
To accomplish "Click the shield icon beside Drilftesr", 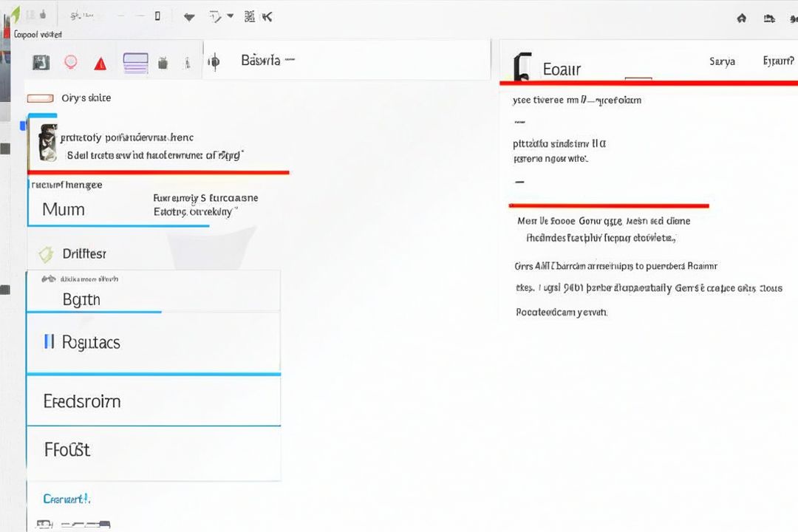I will 47,254.
